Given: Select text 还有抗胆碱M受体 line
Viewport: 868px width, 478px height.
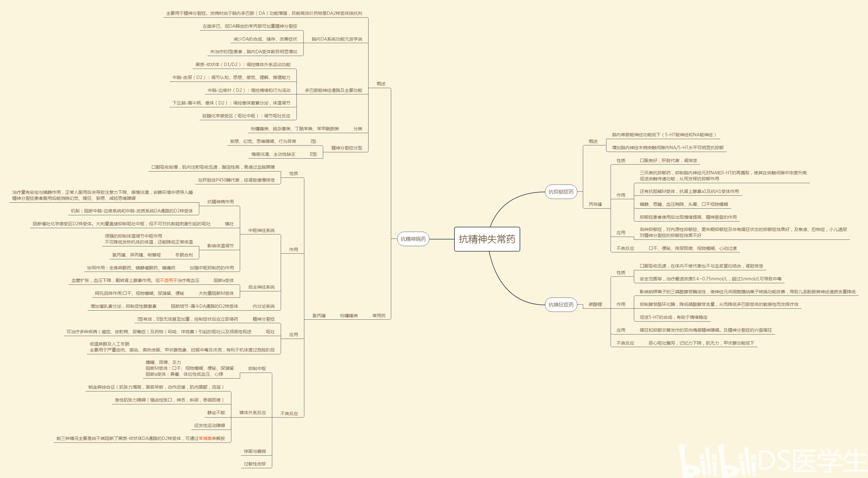Looking at the screenshot, I should click(690, 191).
